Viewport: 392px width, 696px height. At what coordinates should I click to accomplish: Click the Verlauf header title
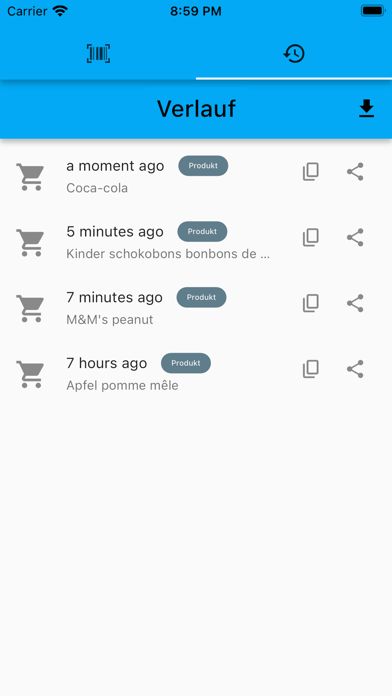[x=196, y=109]
